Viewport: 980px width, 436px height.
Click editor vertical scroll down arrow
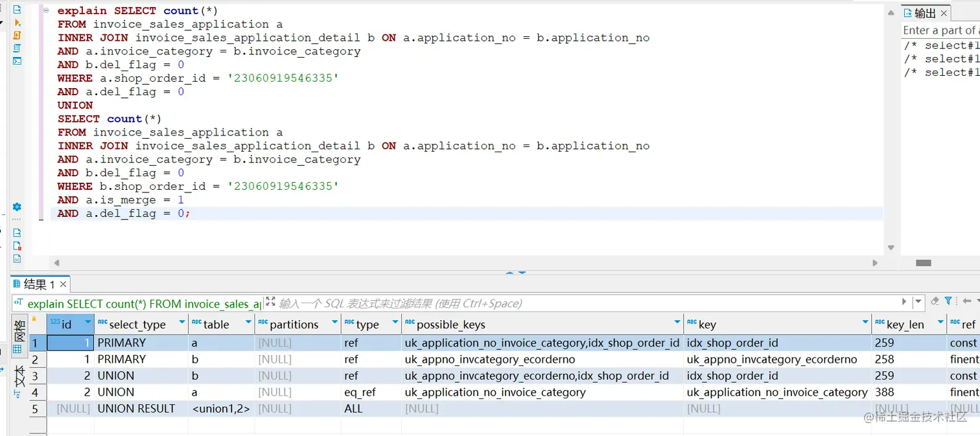point(891,247)
